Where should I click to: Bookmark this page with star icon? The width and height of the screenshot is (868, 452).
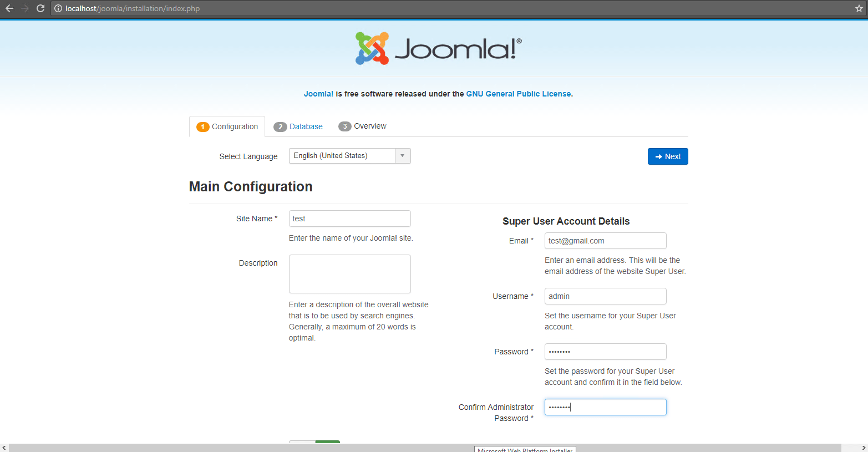point(859,8)
